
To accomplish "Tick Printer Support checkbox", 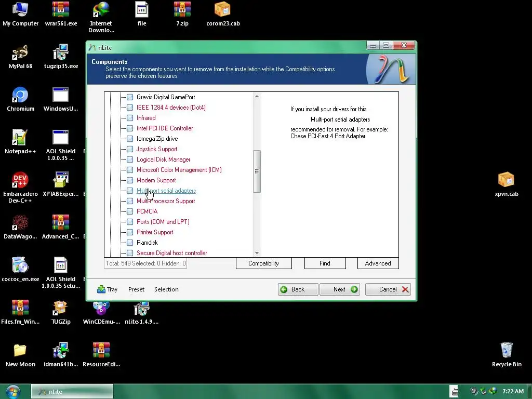I will [130, 232].
